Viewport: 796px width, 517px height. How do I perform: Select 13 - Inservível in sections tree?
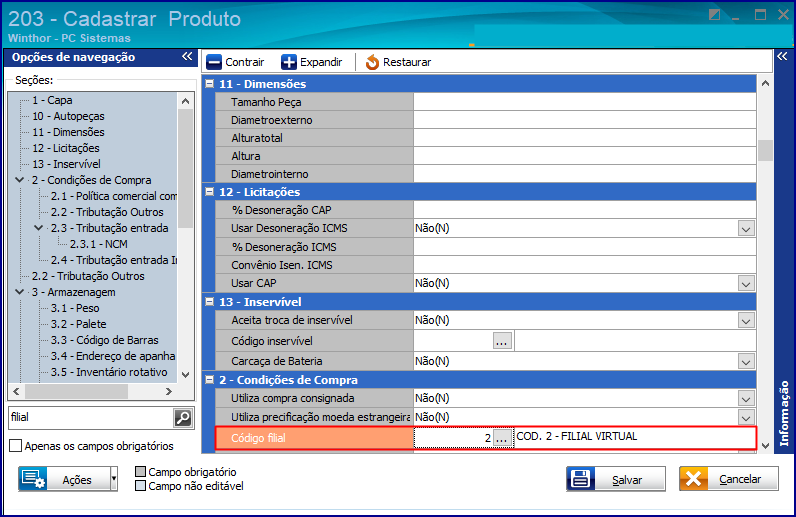tap(67, 164)
